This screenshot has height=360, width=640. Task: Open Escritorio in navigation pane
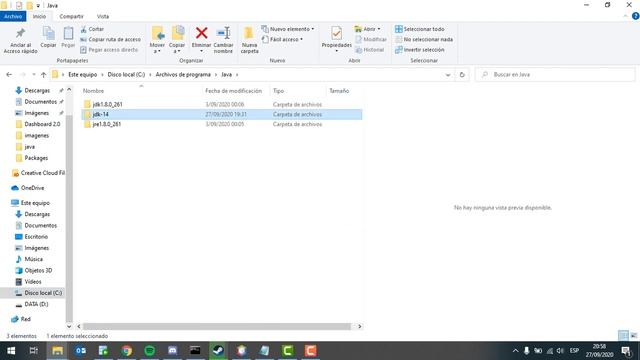click(36, 237)
